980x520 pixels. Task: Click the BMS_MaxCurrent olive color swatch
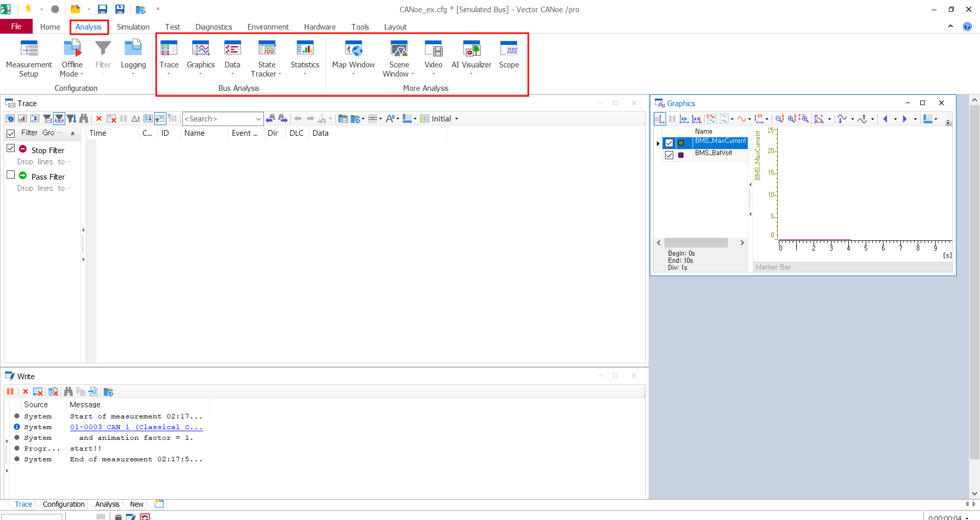(681, 143)
